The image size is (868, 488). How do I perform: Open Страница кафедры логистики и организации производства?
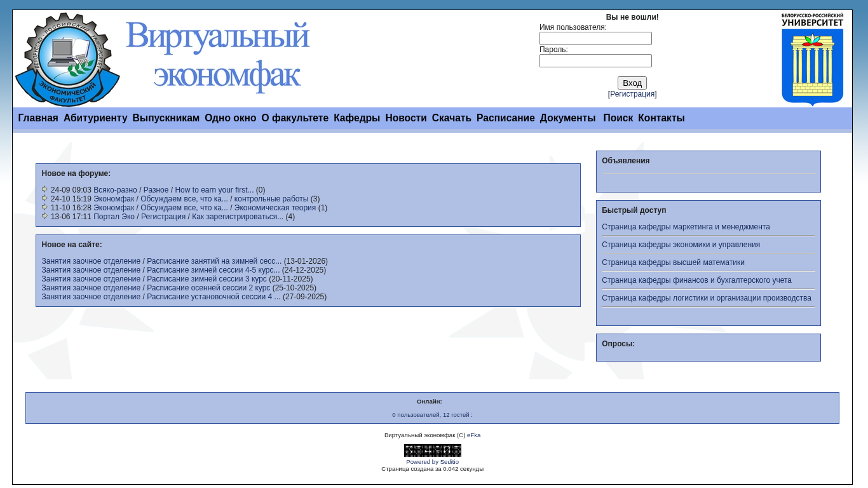[x=707, y=298]
